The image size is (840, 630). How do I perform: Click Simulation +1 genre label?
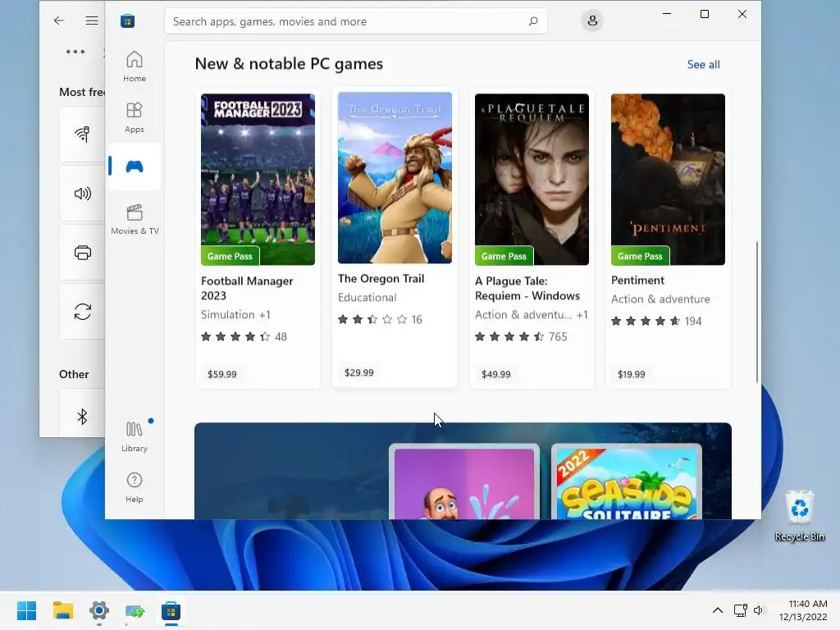pyautogui.click(x=235, y=314)
